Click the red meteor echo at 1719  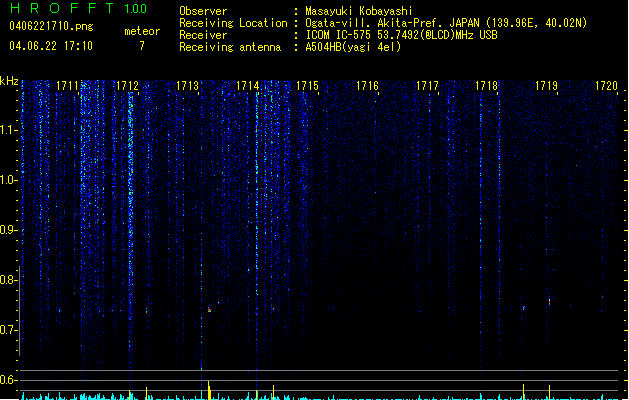[549, 302]
